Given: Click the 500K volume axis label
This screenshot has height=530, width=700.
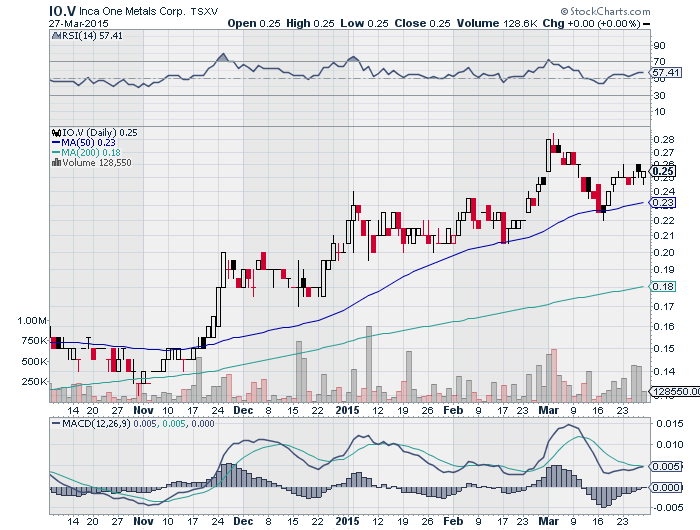Looking at the screenshot, I should tap(34, 361).
